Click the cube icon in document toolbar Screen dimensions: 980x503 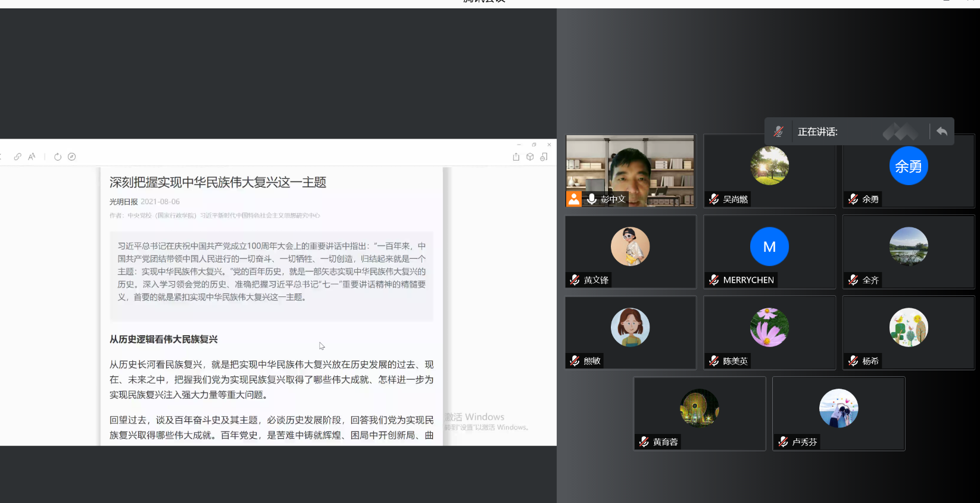coord(530,157)
